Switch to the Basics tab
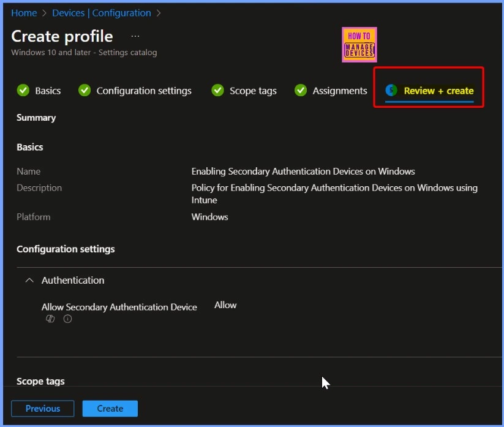 (x=48, y=91)
